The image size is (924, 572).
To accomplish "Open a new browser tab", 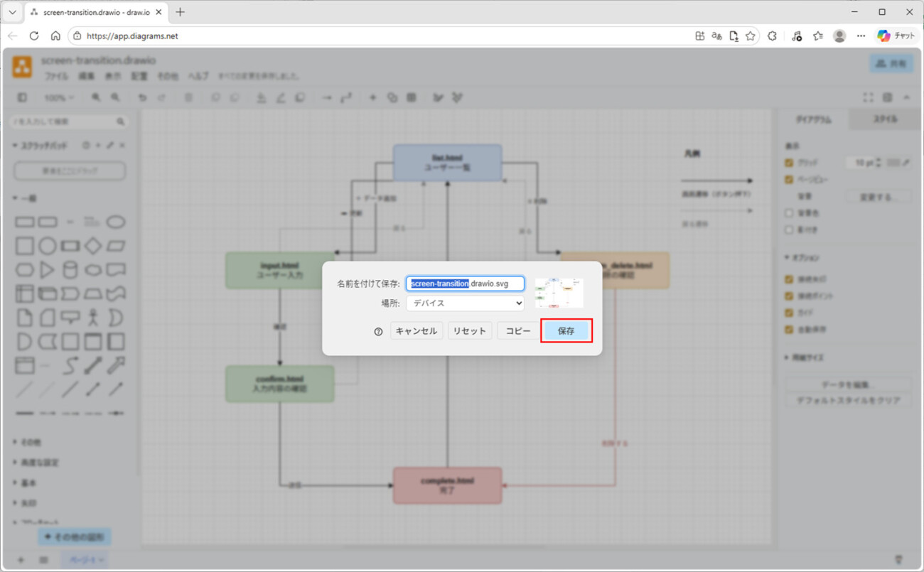I will click(180, 12).
